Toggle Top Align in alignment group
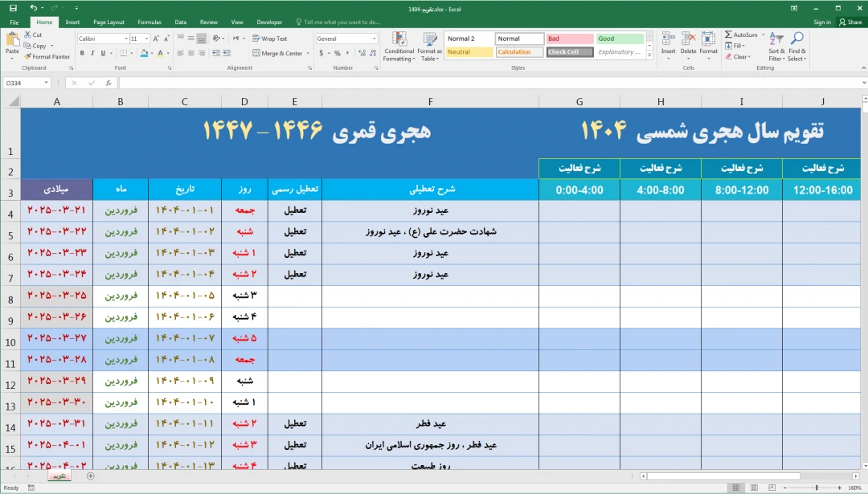This screenshot has width=868, height=494. (x=181, y=39)
